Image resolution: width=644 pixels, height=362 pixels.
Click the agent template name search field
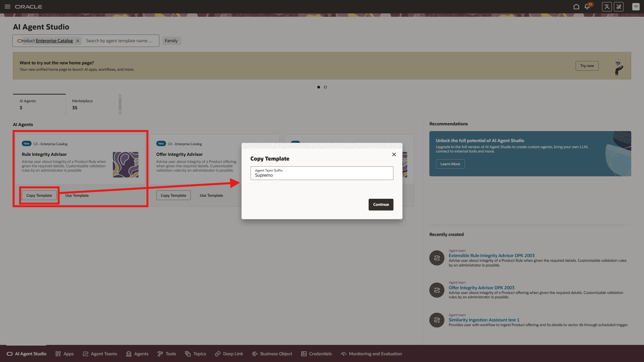[x=120, y=41]
